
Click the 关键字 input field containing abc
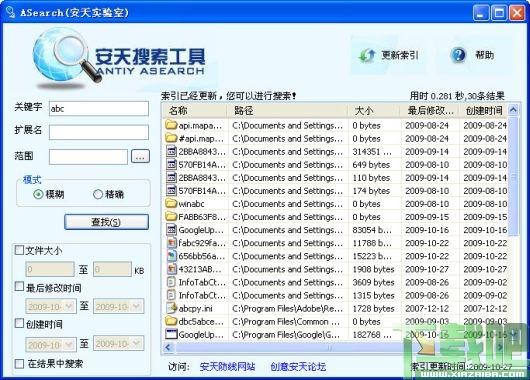(99, 109)
